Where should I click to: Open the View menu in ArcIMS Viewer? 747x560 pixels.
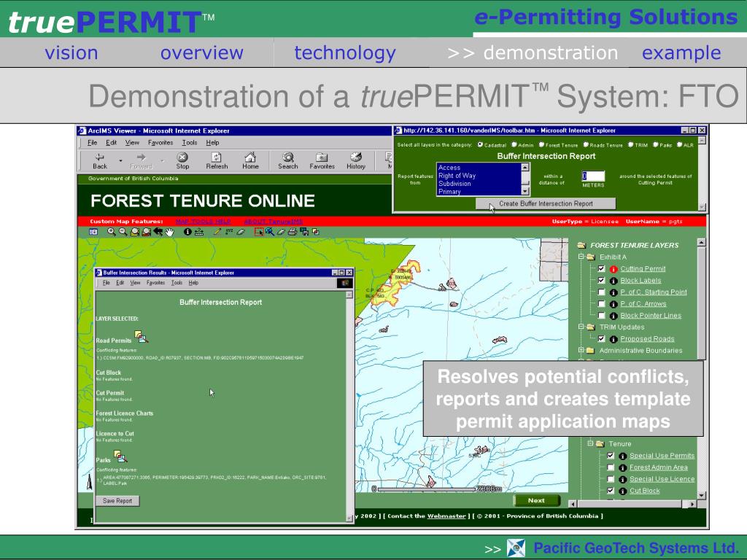click(132, 142)
